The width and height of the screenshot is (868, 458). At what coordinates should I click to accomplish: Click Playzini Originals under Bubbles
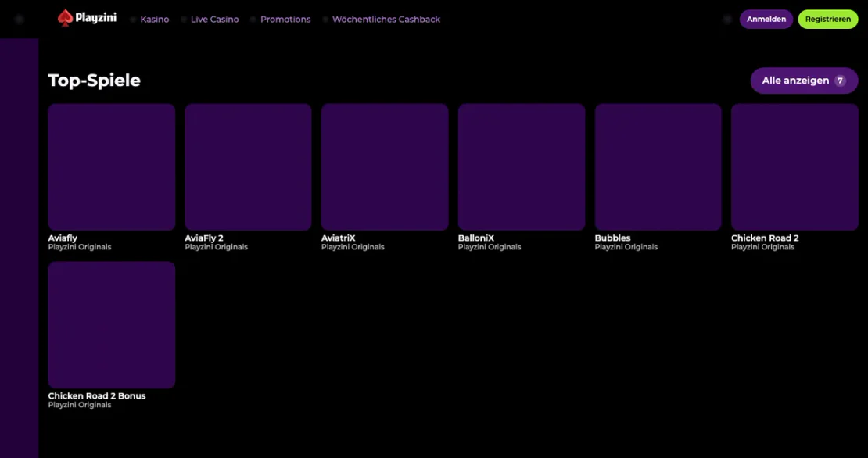click(x=626, y=247)
